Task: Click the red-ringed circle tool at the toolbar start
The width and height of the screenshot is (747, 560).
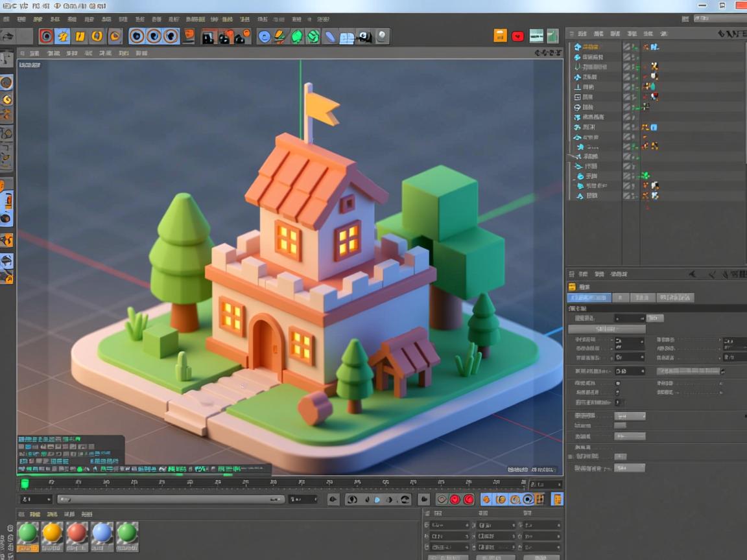Action: pos(45,36)
